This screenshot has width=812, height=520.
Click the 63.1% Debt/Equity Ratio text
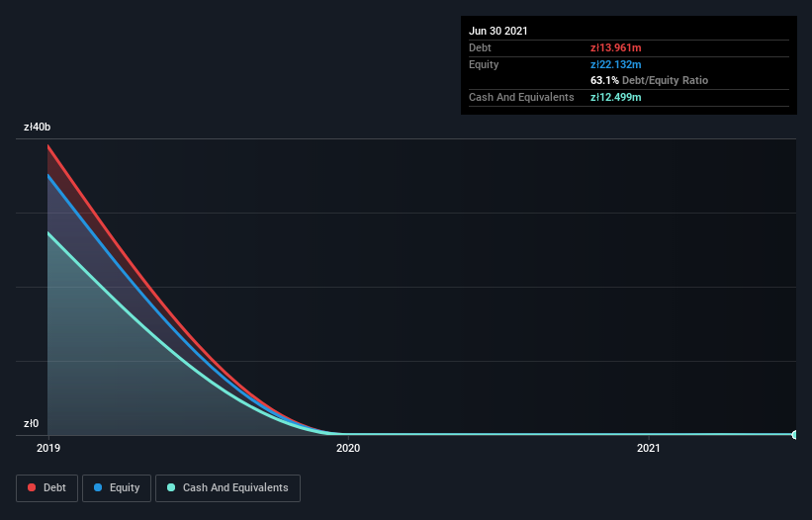pyautogui.click(x=650, y=80)
